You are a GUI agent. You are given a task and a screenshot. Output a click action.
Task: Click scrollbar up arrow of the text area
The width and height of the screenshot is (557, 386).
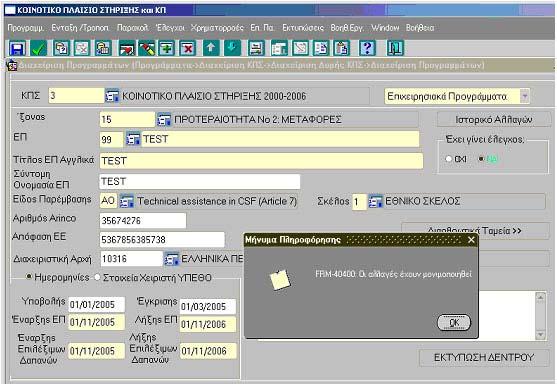pos(540,297)
